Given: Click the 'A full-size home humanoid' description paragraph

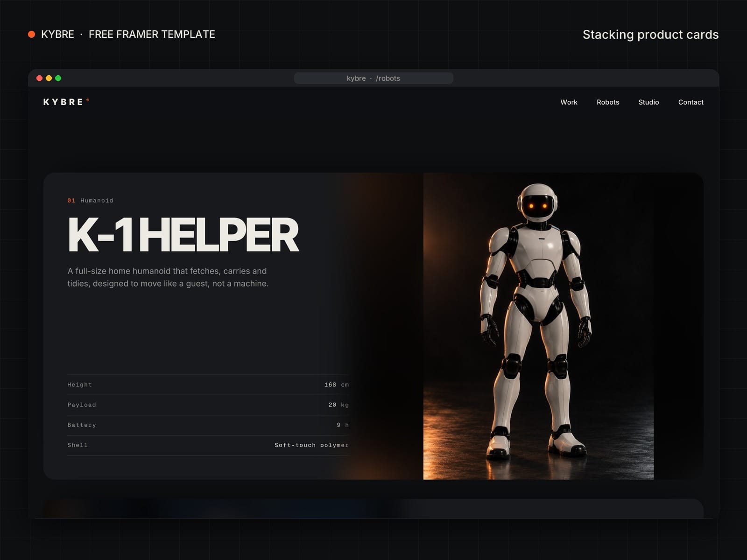Looking at the screenshot, I should (168, 277).
